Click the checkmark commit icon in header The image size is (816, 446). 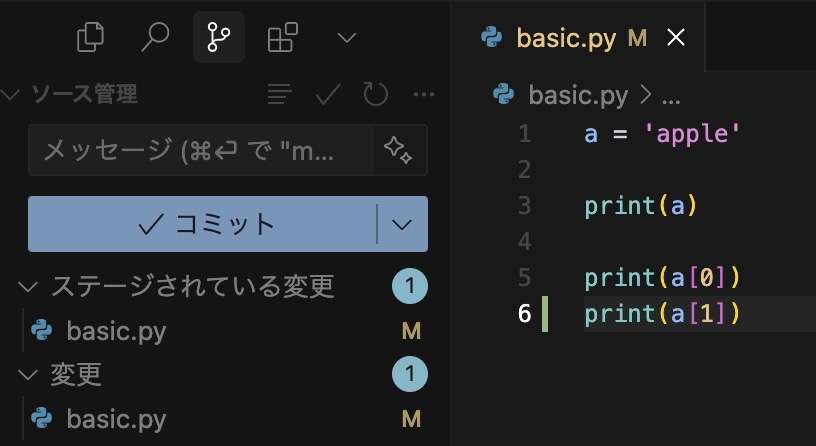(x=328, y=94)
